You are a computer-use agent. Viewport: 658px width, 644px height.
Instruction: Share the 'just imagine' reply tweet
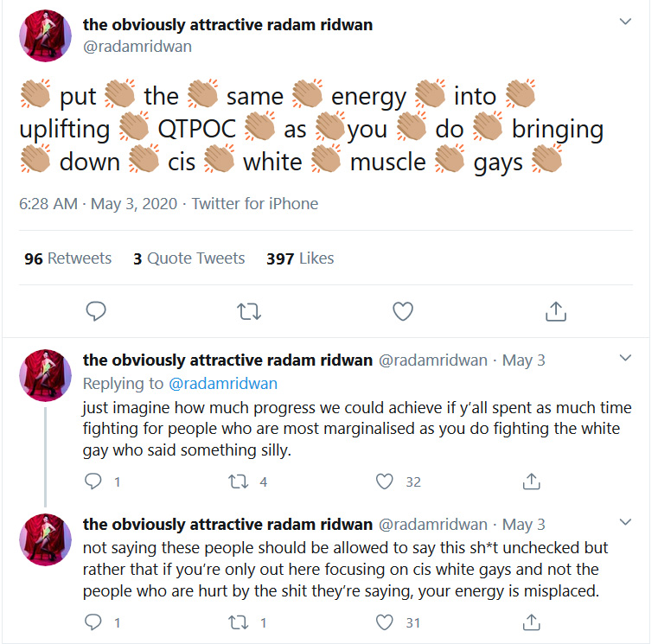pos(531,481)
